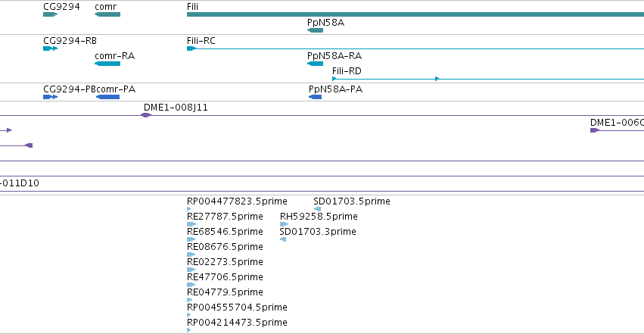The height and width of the screenshot is (334, 644).
Task: Click the comr-PA protein glyph
Action: (107, 97)
